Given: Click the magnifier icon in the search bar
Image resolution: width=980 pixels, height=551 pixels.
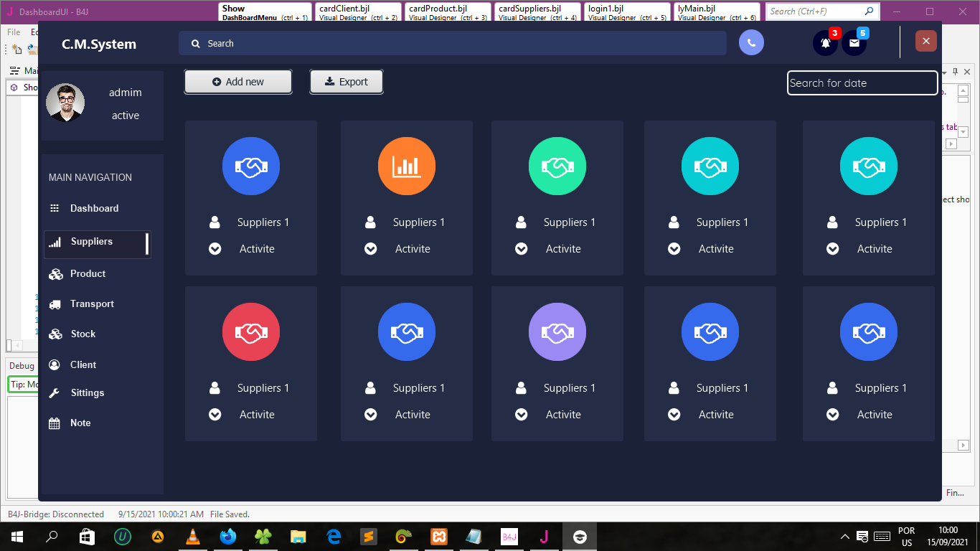Looking at the screenshot, I should pyautogui.click(x=195, y=44).
